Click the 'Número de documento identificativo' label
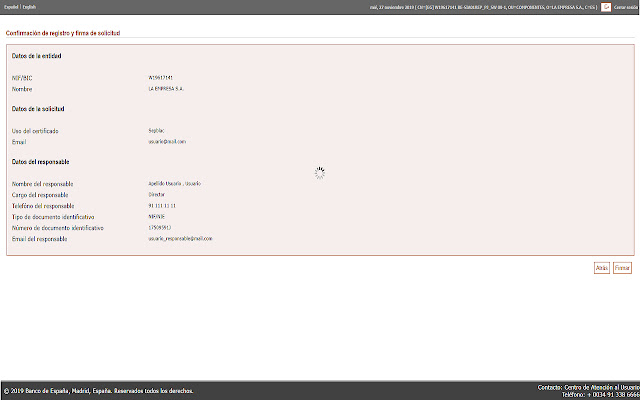The width and height of the screenshot is (640, 400). tap(58, 228)
